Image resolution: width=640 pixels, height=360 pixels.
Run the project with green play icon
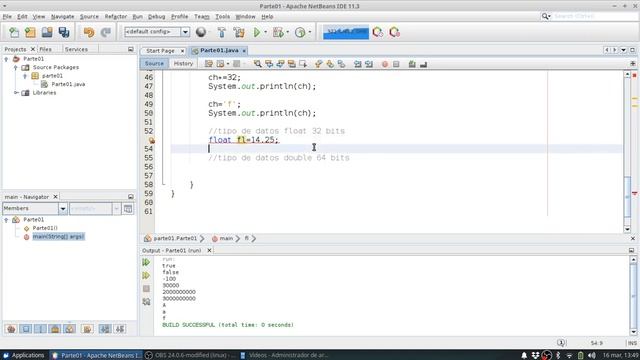(257, 32)
